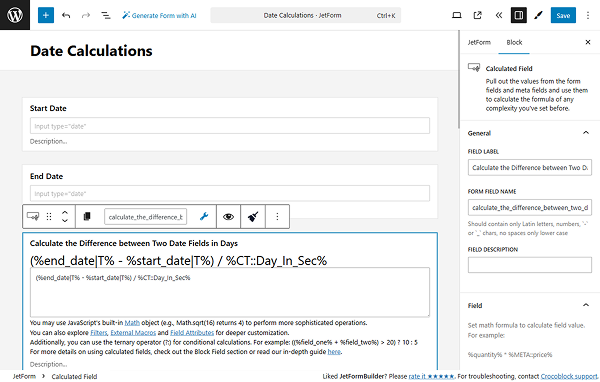The width and height of the screenshot is (600, 382).
Task: Click the wrench icon in block toolbar
Action: (204, 217)
